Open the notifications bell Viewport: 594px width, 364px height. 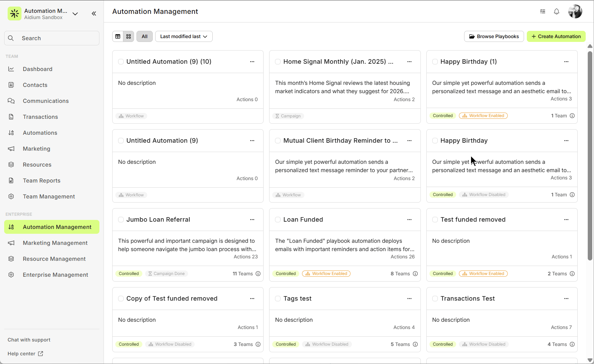coord(556,11)
